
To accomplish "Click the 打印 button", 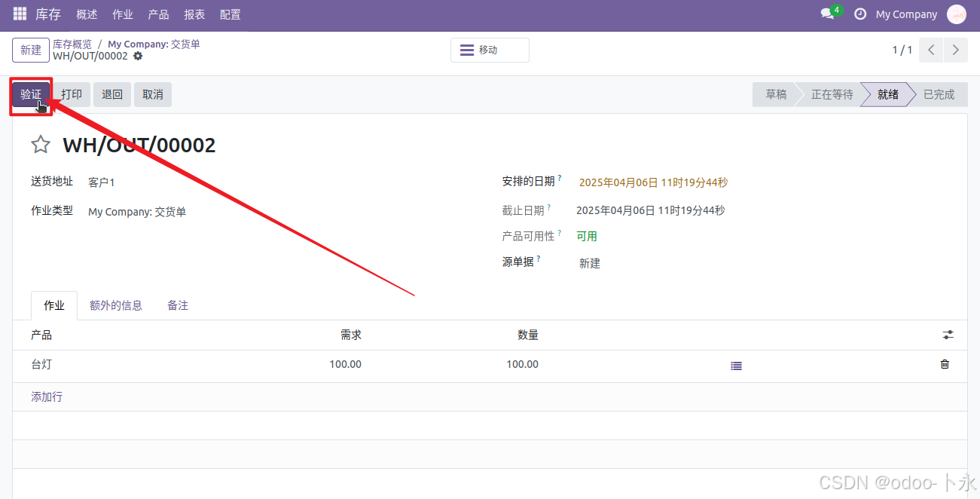I will pos(72,94).
